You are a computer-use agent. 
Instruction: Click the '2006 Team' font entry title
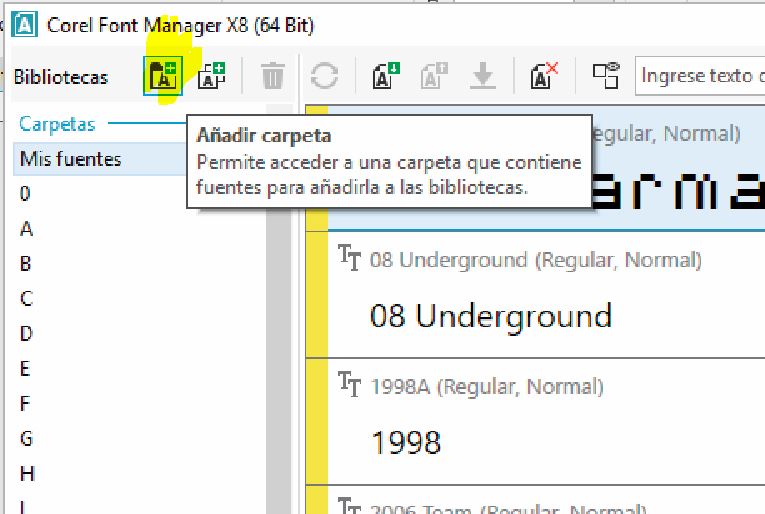508,509
